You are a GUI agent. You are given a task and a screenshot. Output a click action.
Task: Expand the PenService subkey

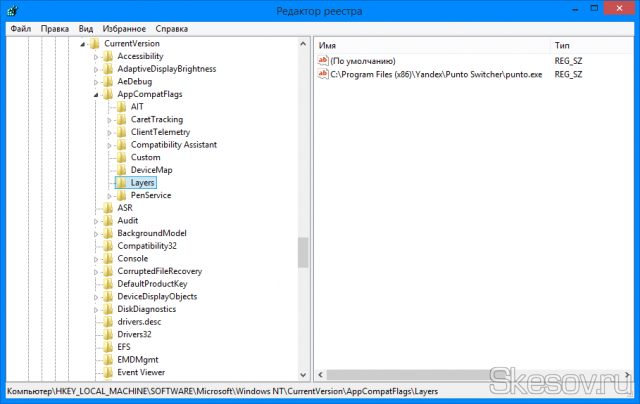click(x=109, y=195)
